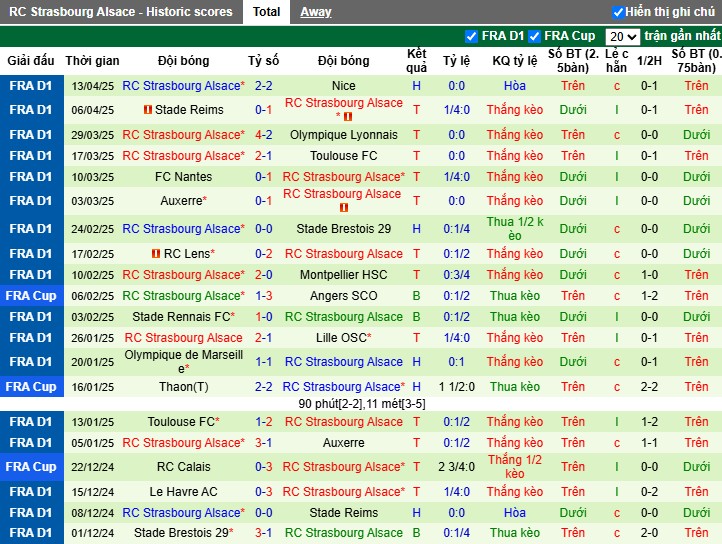Select the 90 phút[2-2],11 mét[3-5] note
Viewport: 722px width, 544px height.
click(x=362, y=404)
